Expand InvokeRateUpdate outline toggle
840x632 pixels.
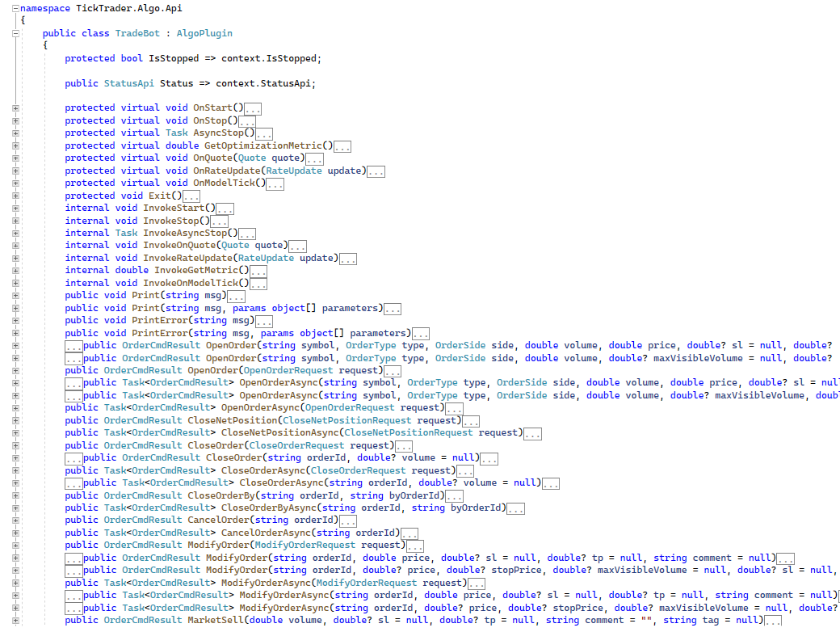point(15,259)
